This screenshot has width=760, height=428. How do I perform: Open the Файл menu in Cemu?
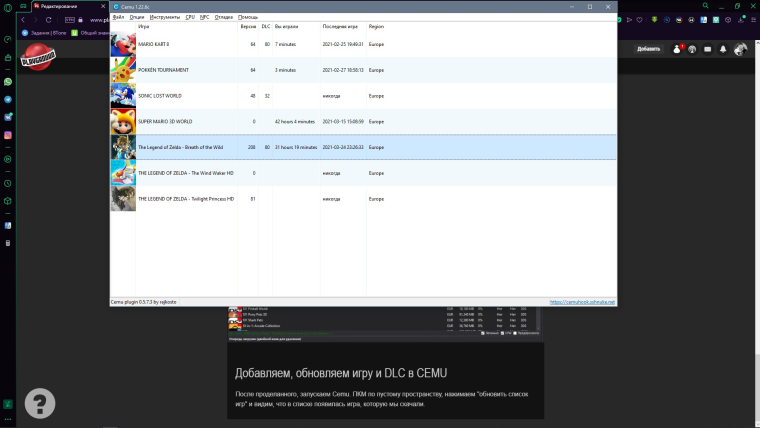tap(118, 17)
